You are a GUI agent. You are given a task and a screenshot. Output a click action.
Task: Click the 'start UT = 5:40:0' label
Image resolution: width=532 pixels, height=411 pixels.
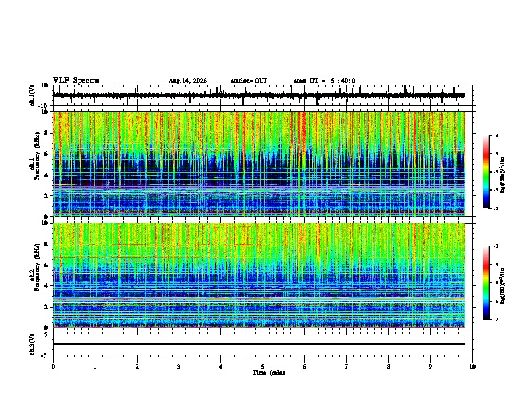click(324, 81)
